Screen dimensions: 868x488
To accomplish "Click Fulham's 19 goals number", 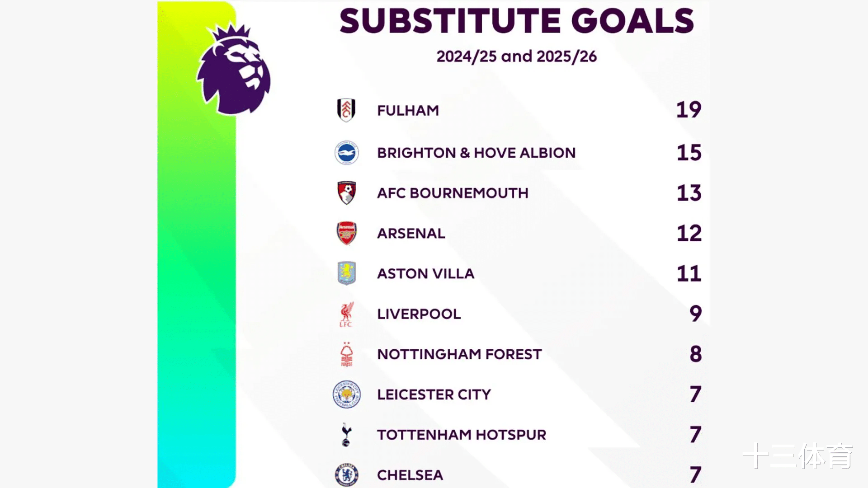I will [689, 110].
